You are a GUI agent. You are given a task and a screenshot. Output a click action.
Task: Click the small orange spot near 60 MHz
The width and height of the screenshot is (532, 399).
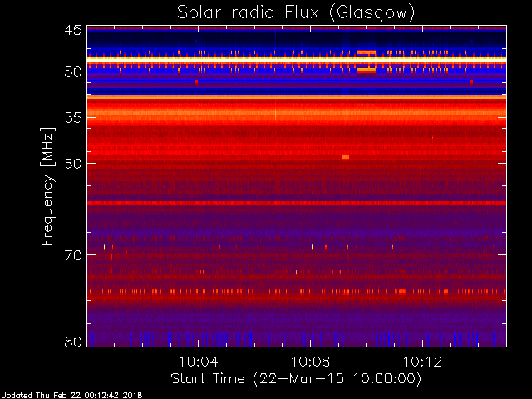coord(346,157)
